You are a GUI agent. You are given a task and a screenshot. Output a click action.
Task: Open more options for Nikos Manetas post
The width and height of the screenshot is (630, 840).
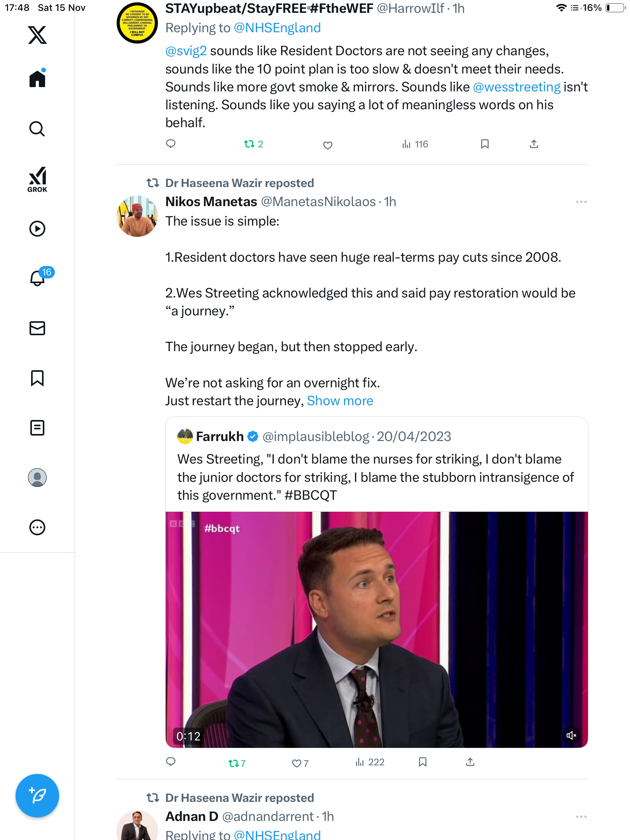click(581, 202)
